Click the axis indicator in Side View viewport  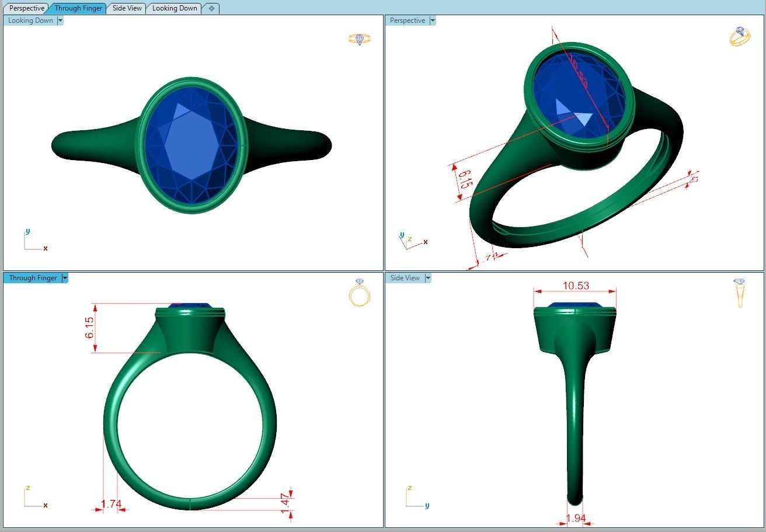coord(417,498)
